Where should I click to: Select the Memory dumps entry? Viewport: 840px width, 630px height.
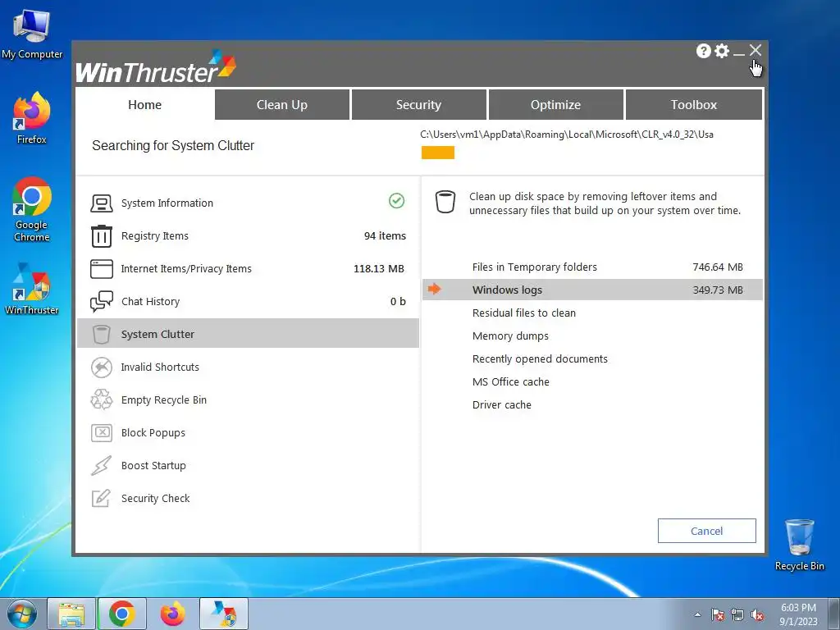[510, 336]
